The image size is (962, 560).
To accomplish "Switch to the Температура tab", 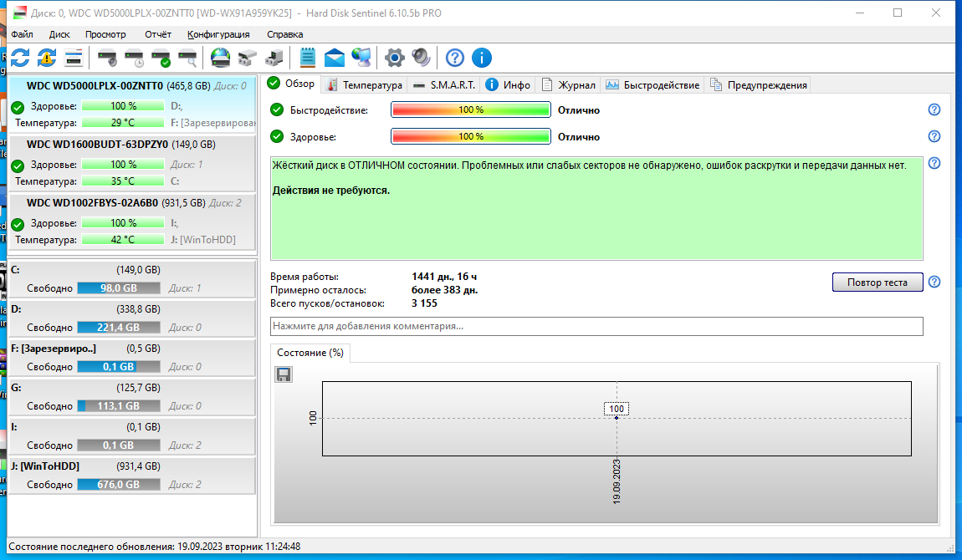I will pyautogui.click(x=365, y=85).
